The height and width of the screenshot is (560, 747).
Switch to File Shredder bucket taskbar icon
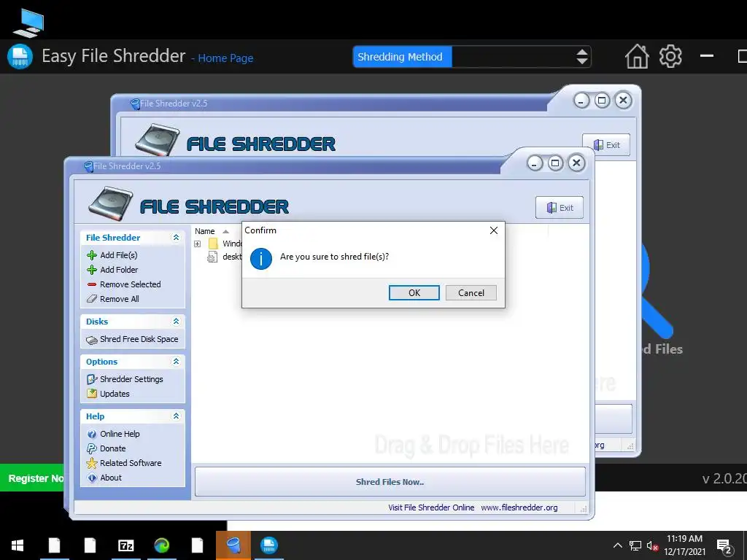pos(233,545)
